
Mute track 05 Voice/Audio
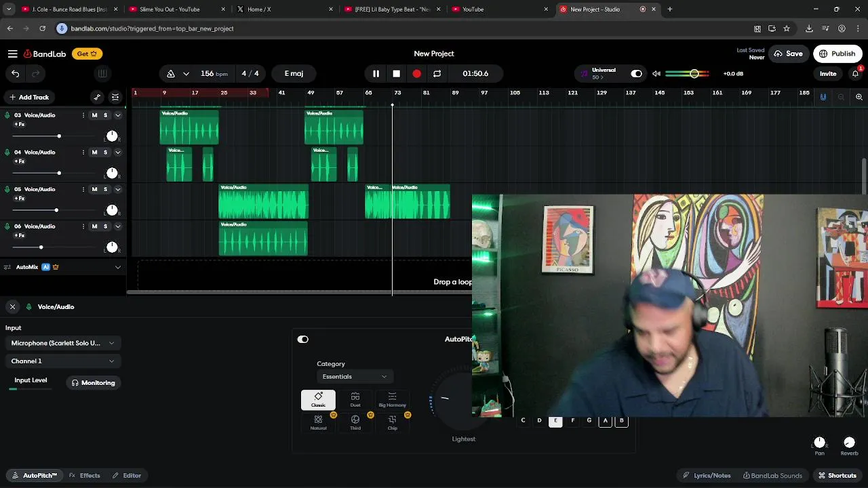[x=94, y=189]
